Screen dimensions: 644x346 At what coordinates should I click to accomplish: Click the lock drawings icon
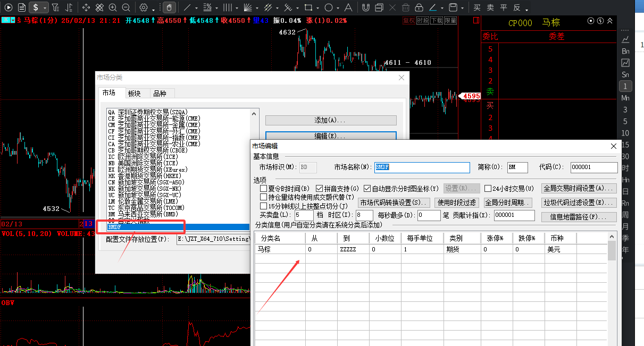(x=419, y=7)
